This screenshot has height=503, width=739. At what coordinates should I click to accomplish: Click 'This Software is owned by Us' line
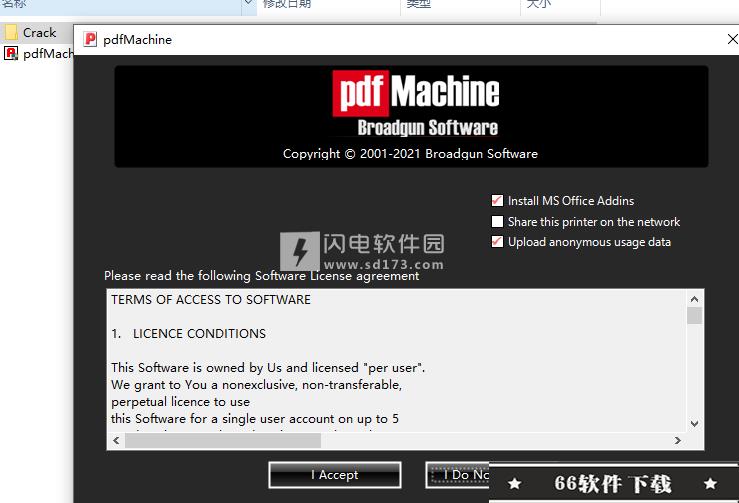pos(268,368)
